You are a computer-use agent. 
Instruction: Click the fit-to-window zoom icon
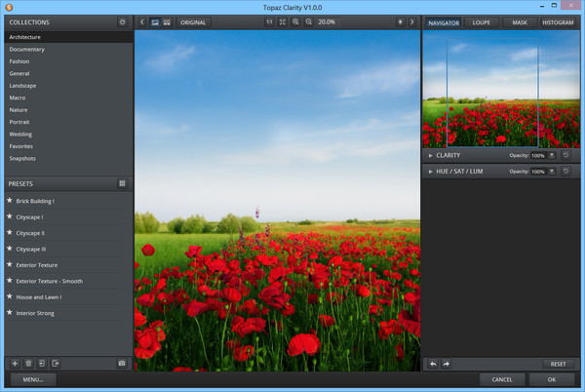pyautogui.click(x=283, y=21)
